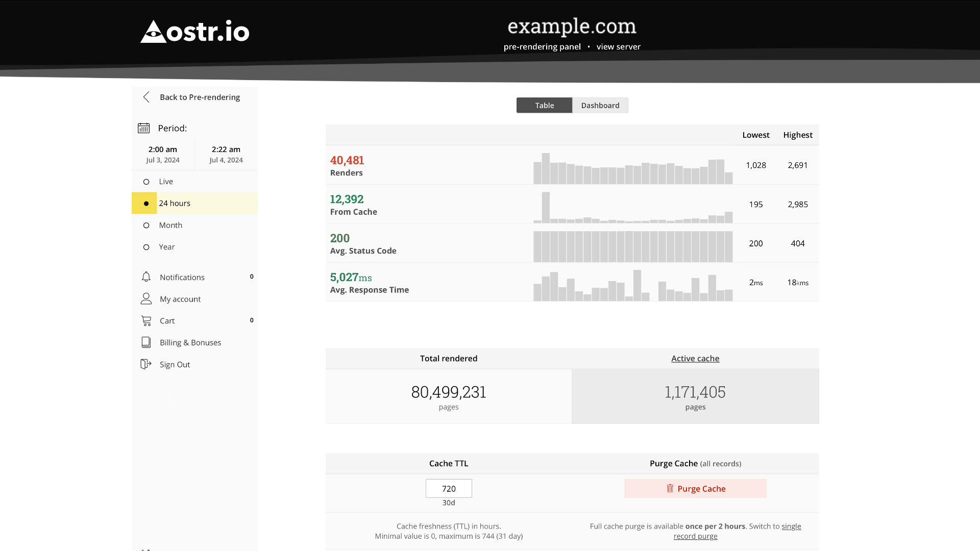Select the Year period radio option
Screen dimensions: 980x551
146,247
